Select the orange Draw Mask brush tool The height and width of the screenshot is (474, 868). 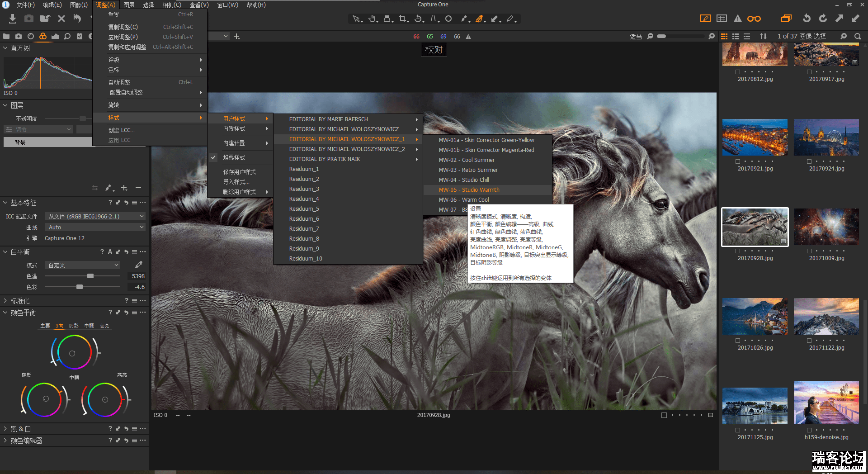[x=480, y=19]
